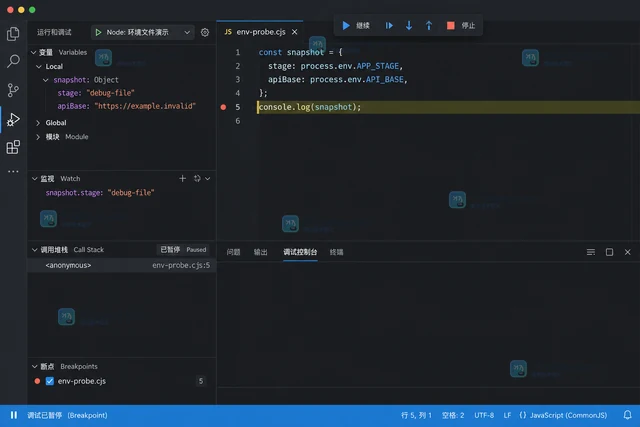Click the Paused (已暂停) call stack badge

183,249
